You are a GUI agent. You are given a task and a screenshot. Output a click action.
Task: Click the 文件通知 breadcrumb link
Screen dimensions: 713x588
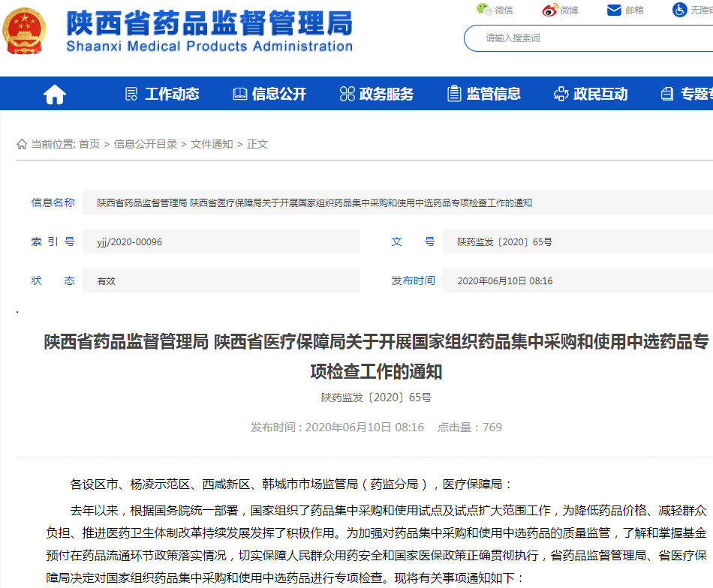click(x=212, y=144)
